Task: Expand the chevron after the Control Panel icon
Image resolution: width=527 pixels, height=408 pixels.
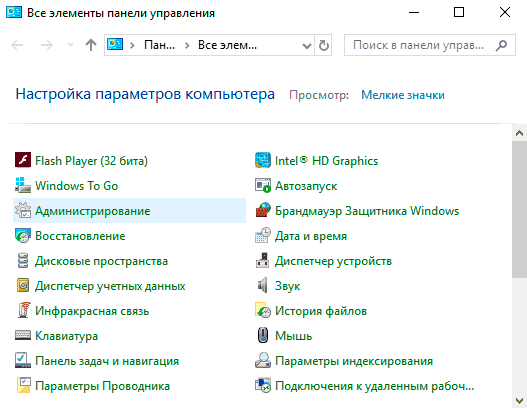Action: point(132,45)
